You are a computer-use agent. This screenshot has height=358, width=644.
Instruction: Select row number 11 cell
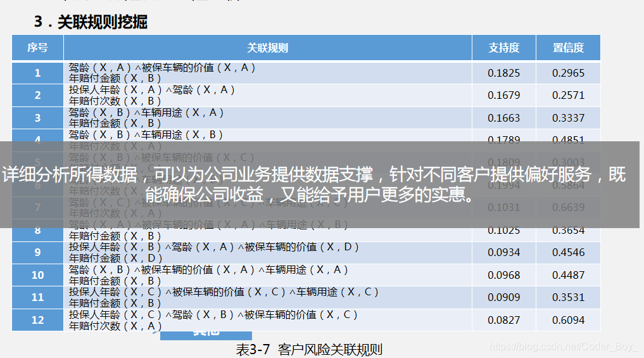coord(37,297)
